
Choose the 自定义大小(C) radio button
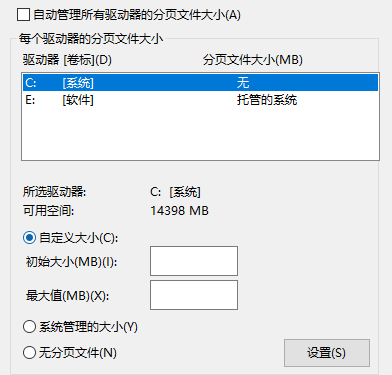tap(29, 238)
